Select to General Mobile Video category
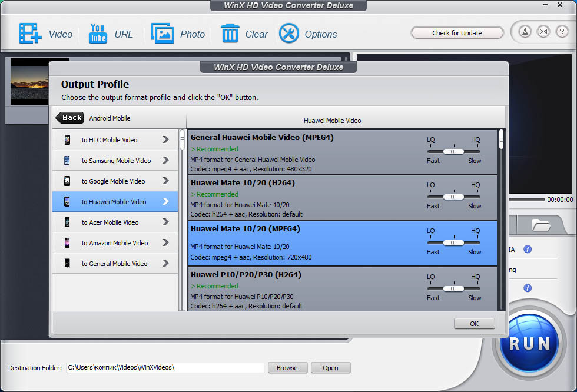The image size is (577, 392). (x=115, y=263)
